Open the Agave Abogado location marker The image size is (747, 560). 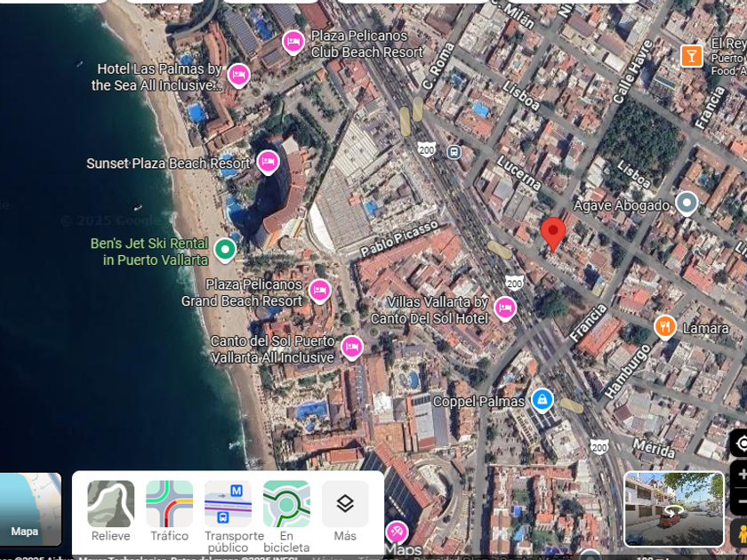687,204
